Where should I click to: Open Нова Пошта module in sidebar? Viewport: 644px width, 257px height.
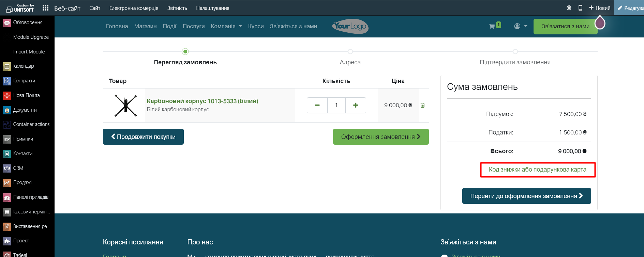(26, 95)
